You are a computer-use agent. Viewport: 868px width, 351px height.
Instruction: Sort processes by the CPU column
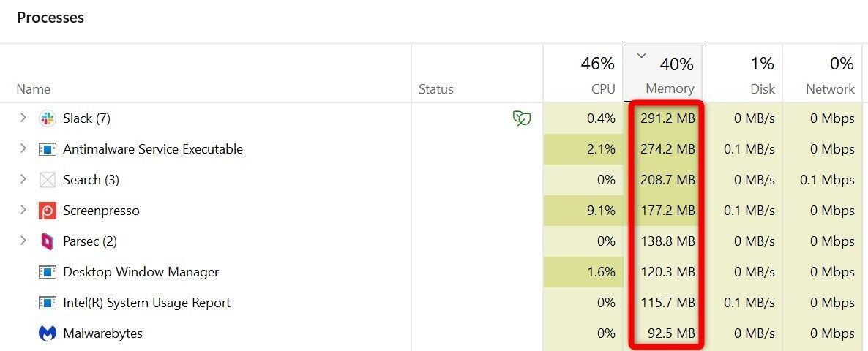[583, 74]
